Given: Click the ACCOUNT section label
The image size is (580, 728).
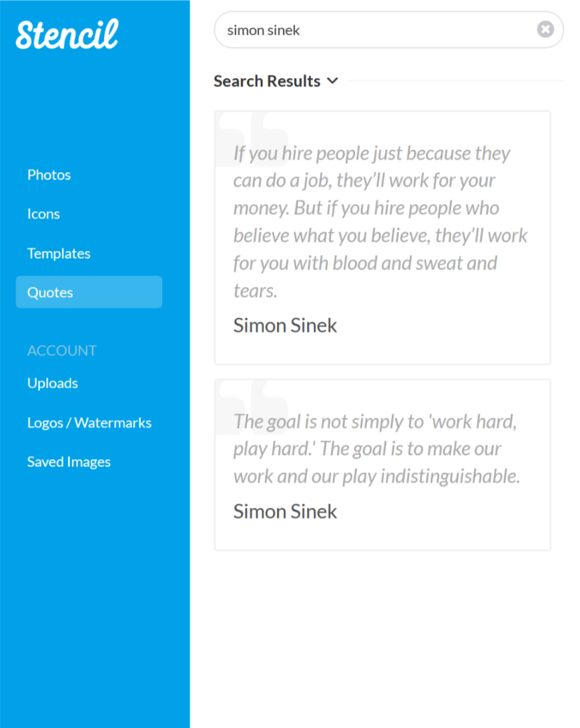Looking at the screenshot, I should [62, 350].
